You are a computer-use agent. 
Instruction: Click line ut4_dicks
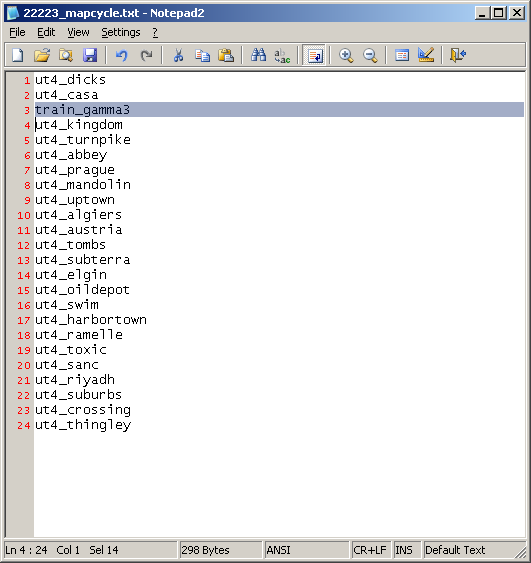coord(70,80)
